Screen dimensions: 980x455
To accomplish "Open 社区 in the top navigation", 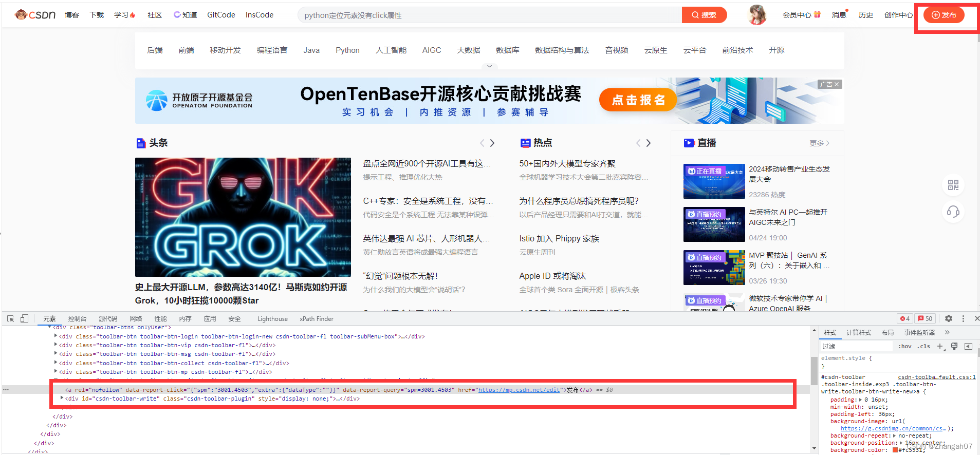I will pyautogui.click(x=155, y=15).
